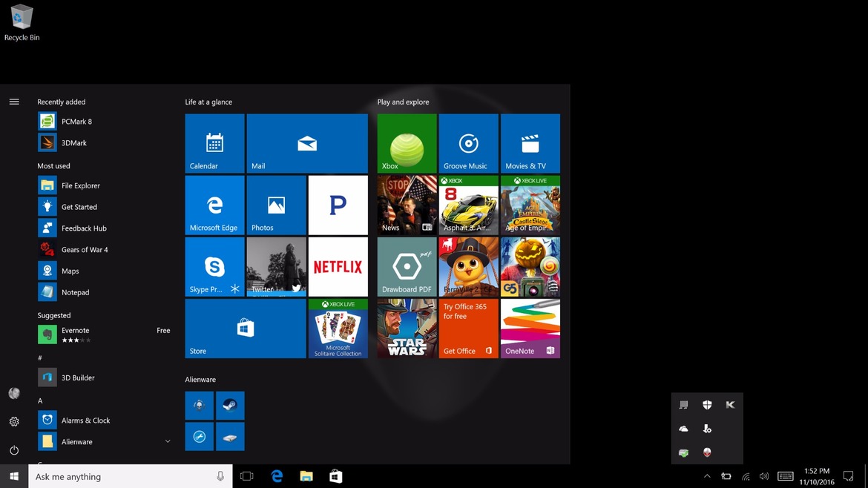This screenshot has height=488, width=868.
Task: Open 3D Builder in the app list
Action: (105, 378)
